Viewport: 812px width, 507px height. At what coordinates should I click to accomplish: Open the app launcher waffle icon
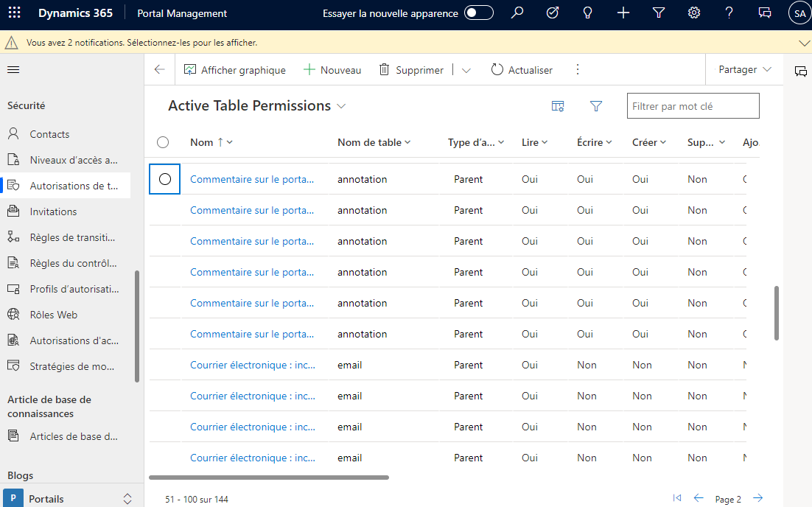coord(14,13)
